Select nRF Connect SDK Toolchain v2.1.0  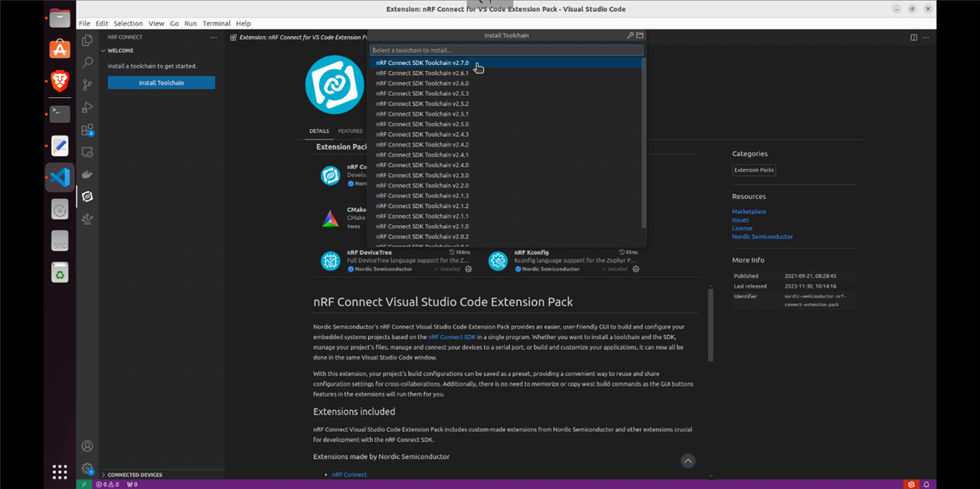click(x=505, y=226)
